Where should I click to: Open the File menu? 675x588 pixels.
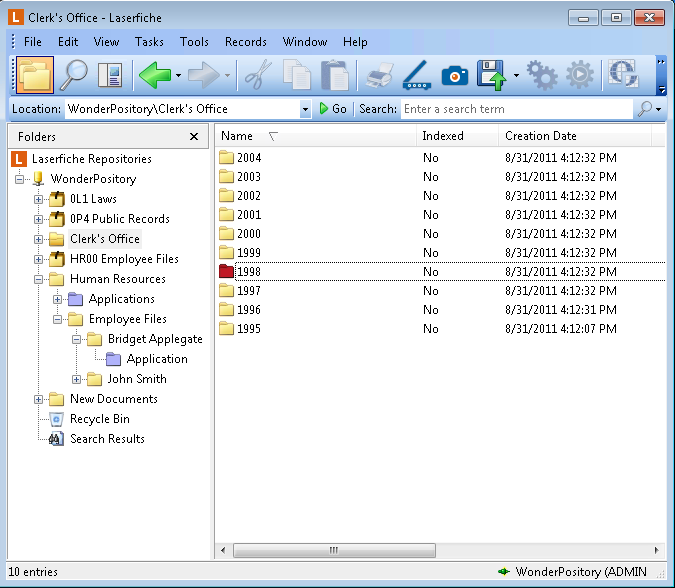33,42
